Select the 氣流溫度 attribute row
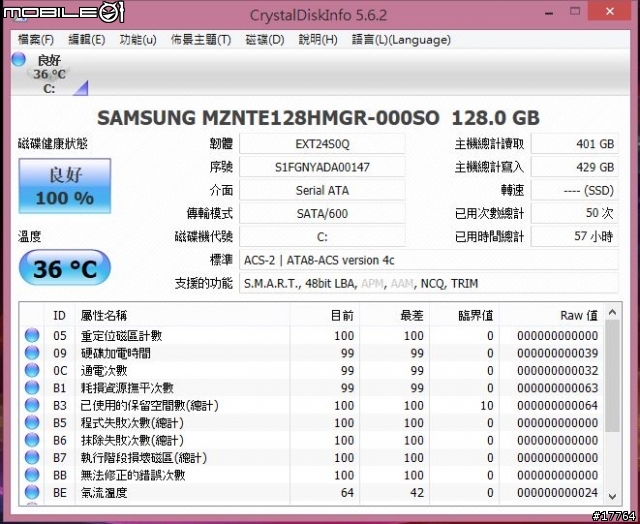The width and height of the screenshot is (640, 524). point(312,493)
